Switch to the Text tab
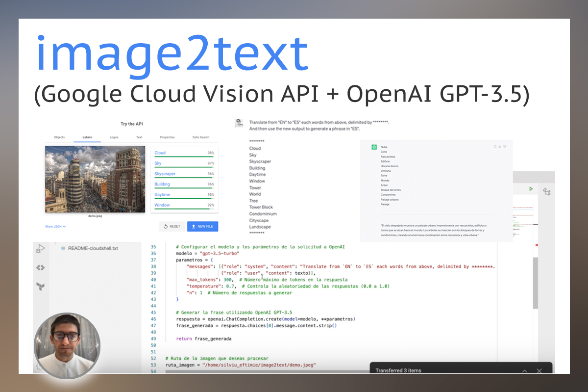The height and width of the screenshot is (392, 588). (x=139, y=137)
